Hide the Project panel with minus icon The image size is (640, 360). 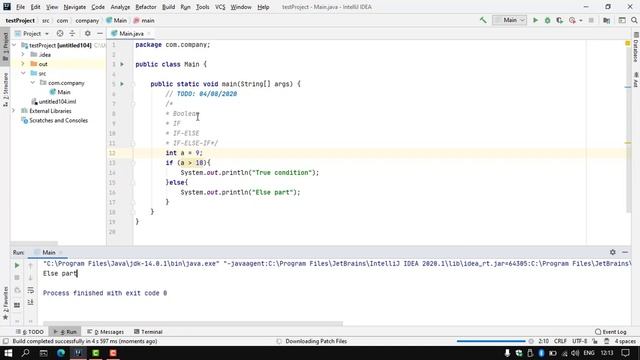[x=100, y=33]
